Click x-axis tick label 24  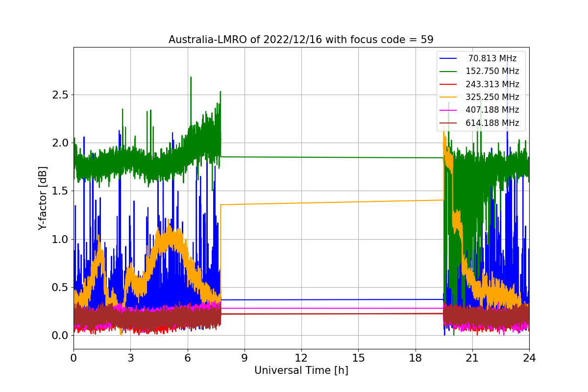tap(529, 358)
